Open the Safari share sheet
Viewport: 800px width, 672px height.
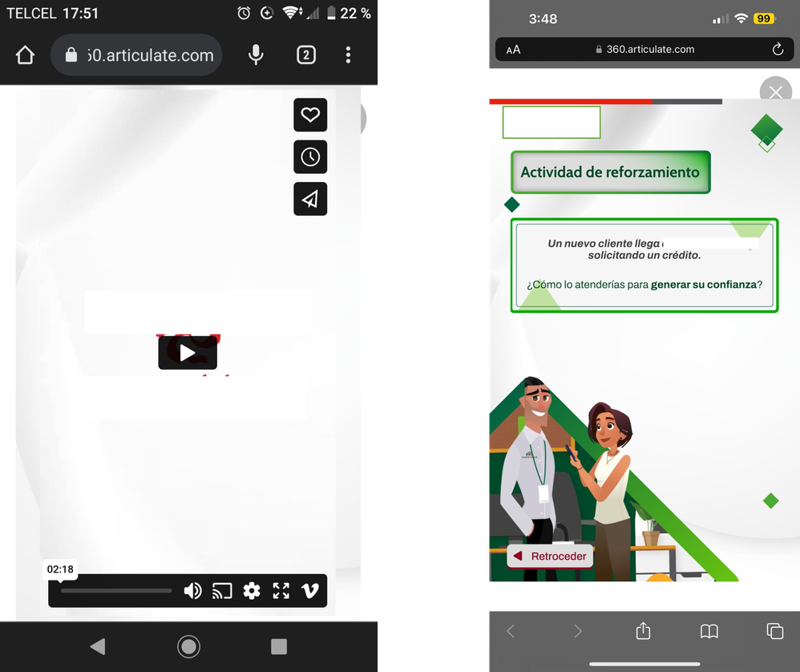tap(644, 630)
